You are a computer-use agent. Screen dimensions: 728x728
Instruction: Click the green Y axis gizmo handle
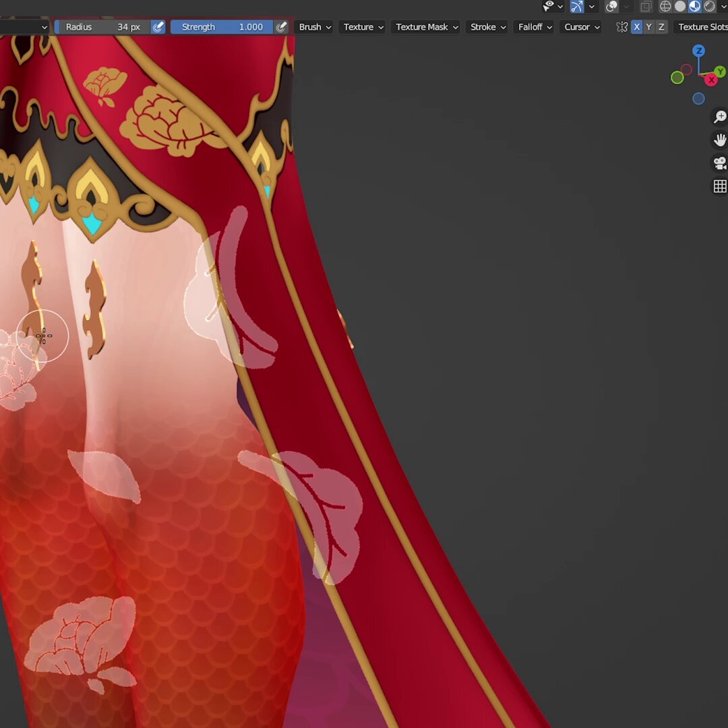click(x=720, y=71)
